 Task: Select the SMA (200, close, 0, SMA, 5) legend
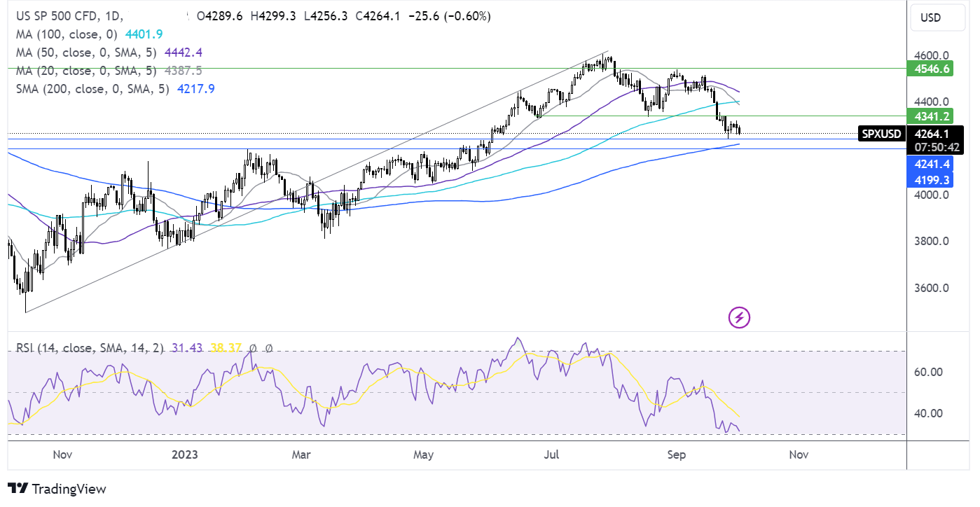point(92,89)
